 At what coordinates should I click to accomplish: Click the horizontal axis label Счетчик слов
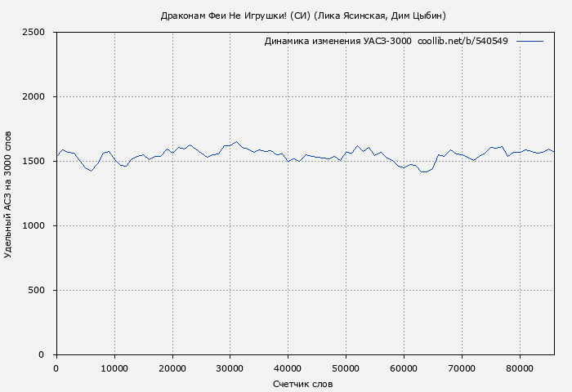pyautogui.click(x=303, y=383)
